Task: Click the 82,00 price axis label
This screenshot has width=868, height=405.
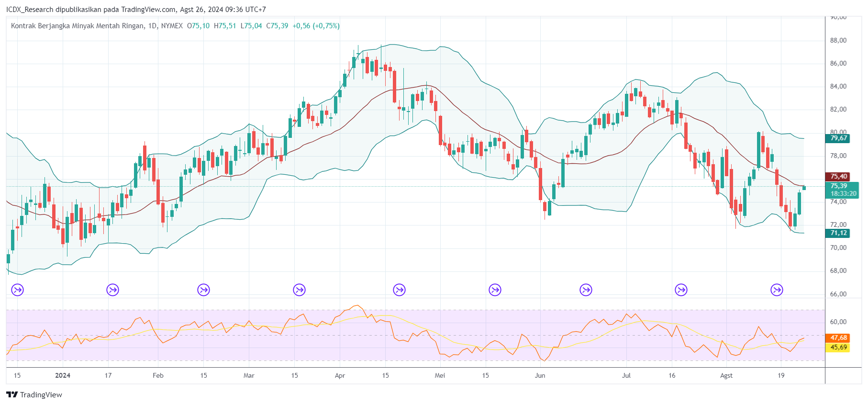Action: (838, 109)
